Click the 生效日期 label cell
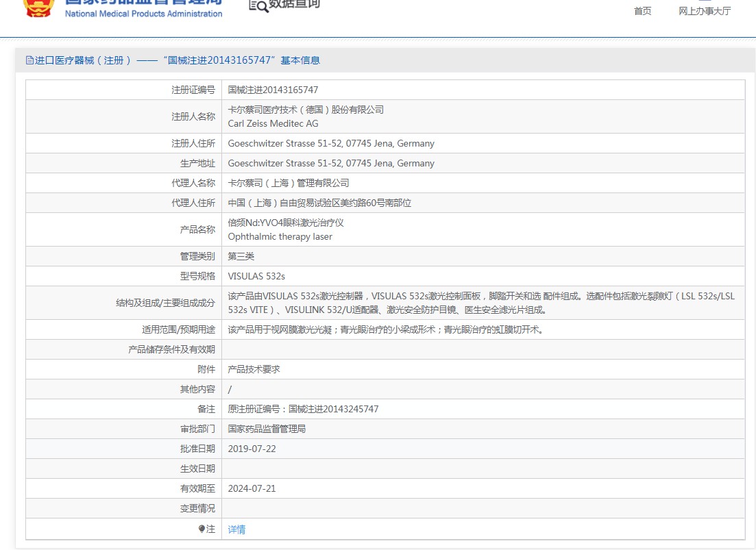 (x=123, y=468)
